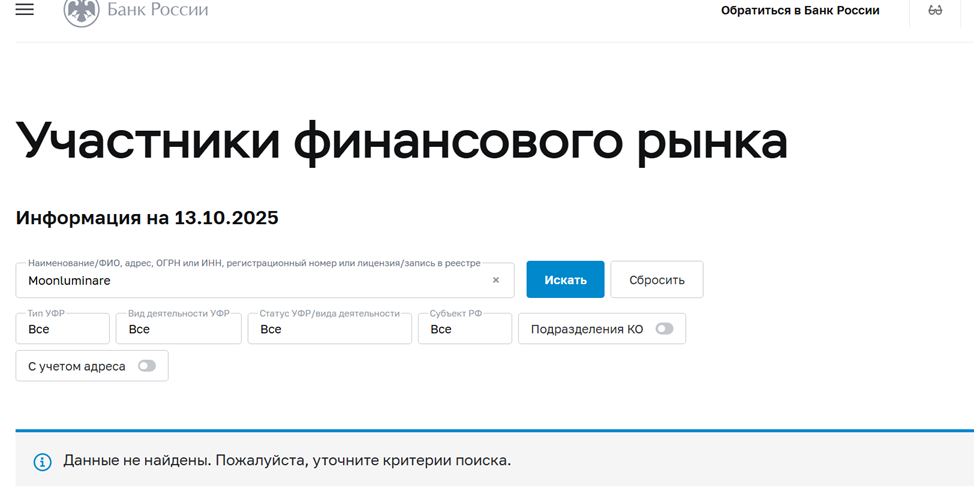This screenshot has height=497, width=974.
Task: Open the glasses accessibility version icon
Action: coord(935,11)
